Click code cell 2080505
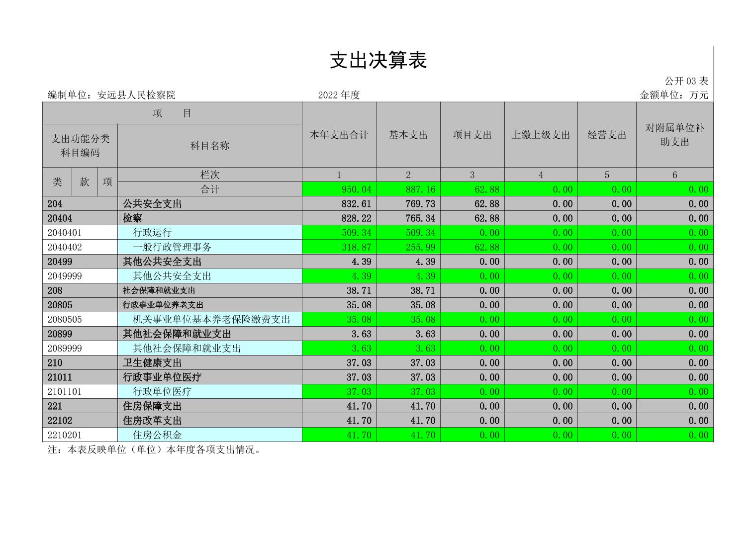756x534 pixels. (x=80, y=319)
